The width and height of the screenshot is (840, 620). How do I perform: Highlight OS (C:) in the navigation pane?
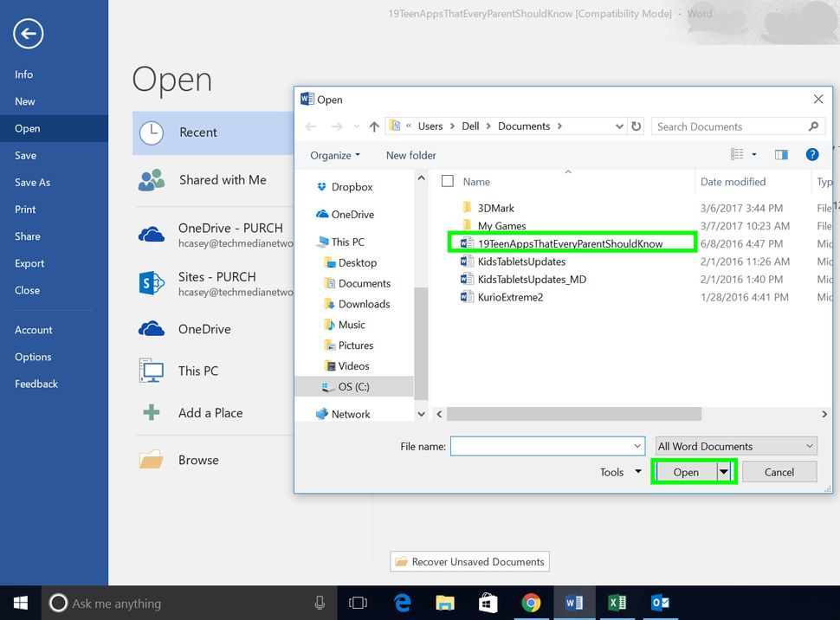coord(358,386)
